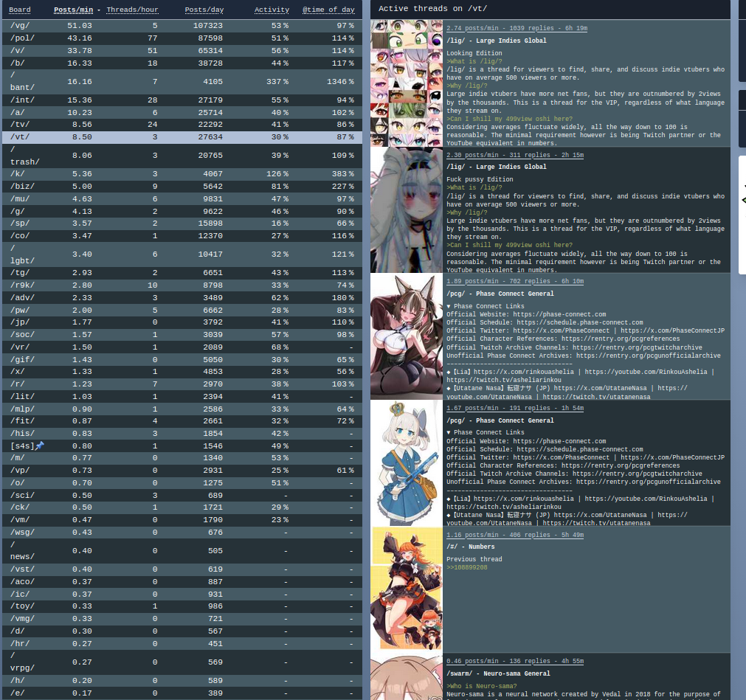Sort by Posts/day column header
Viewport: 746px width, 700px height.
coord(204,10)
